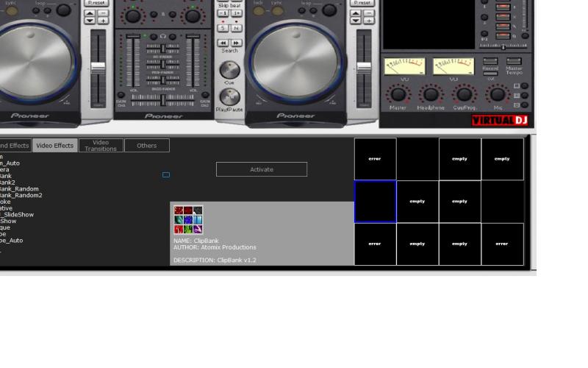This screenshot has height=368, width=588.
Task: Open the Sound Effects tab
Action: (x=15, y=145)
